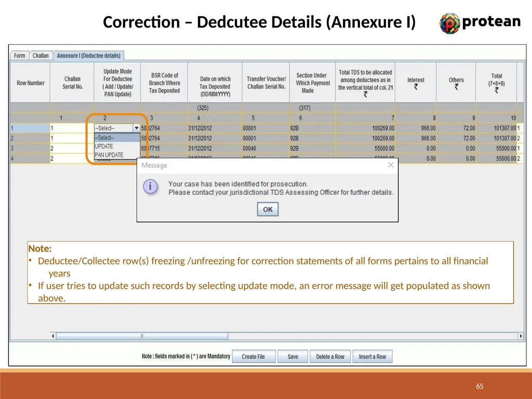
Task: Click the horizontal scrollbar left arrow
Action: 53,336
